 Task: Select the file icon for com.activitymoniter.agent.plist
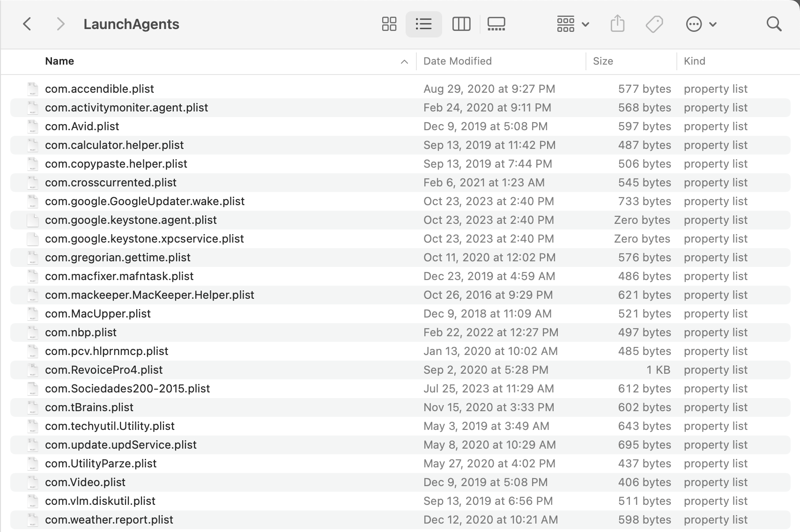point(33,108)
